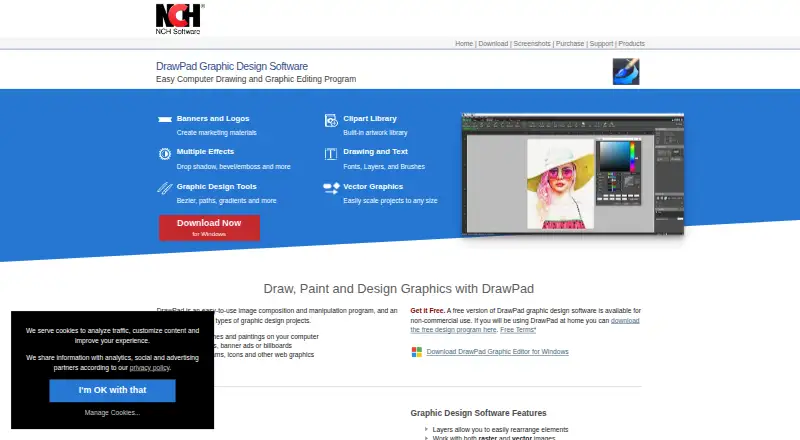The image size is (800, 440).
Task: Click the Get It Free text
Action: [x=428, y=310]
